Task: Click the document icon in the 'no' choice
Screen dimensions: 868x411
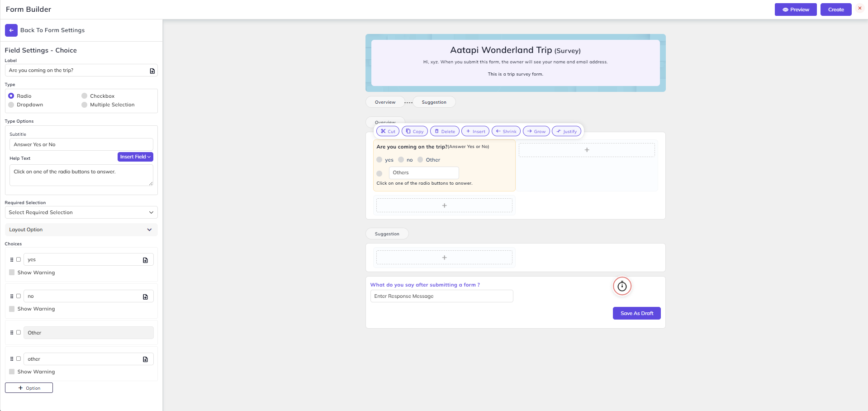Action: (x=145, y=296)
